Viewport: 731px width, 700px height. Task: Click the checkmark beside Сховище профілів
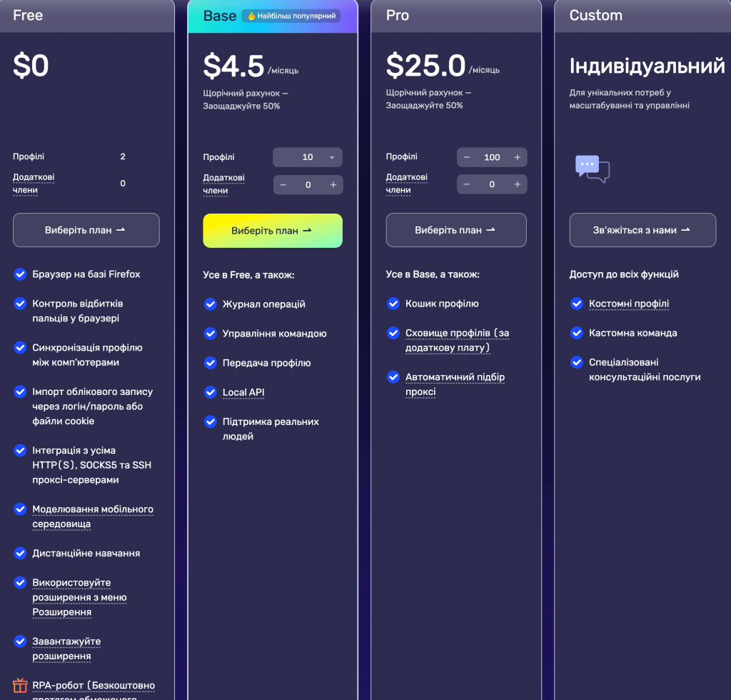(x=393, y=333)
